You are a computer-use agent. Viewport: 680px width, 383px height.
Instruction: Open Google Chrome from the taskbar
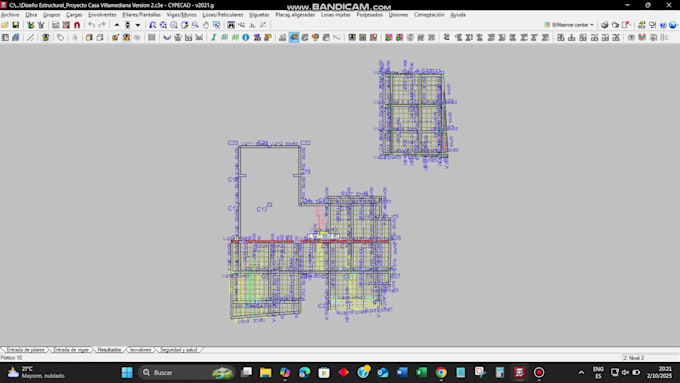[441, 373]
